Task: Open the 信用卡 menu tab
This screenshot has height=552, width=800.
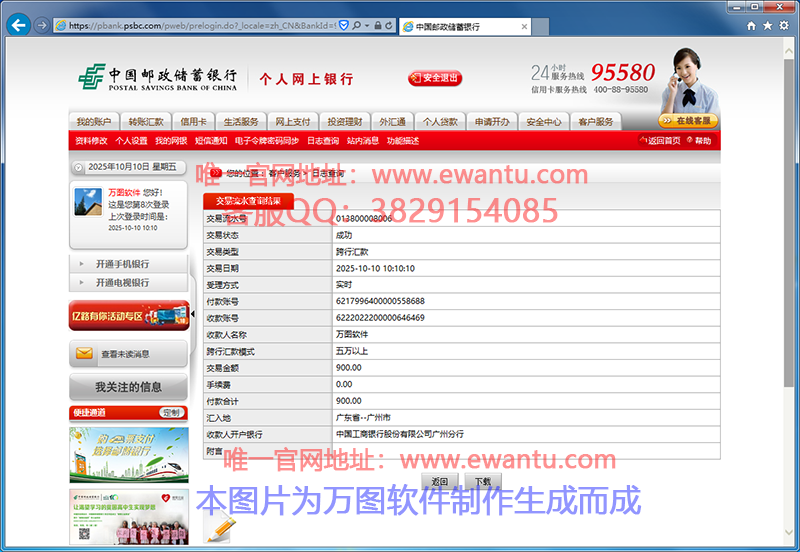Action: click(193, 121)
